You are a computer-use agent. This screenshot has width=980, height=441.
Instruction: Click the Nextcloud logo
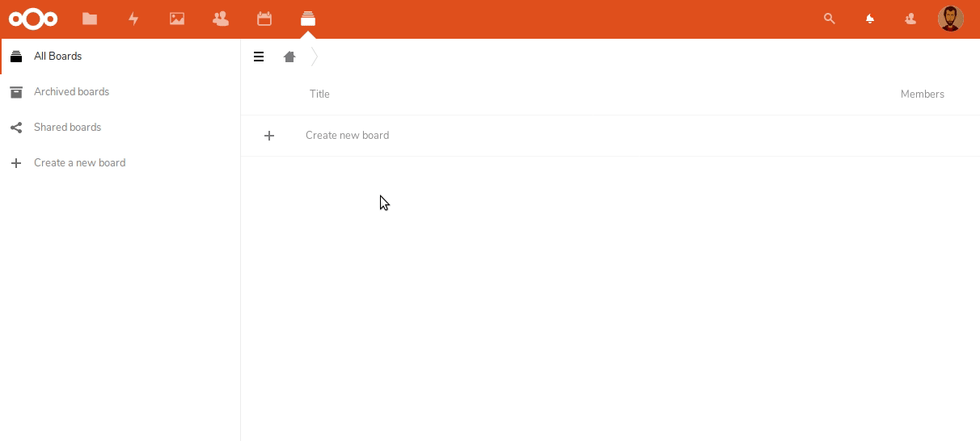[x=33, y=19]
